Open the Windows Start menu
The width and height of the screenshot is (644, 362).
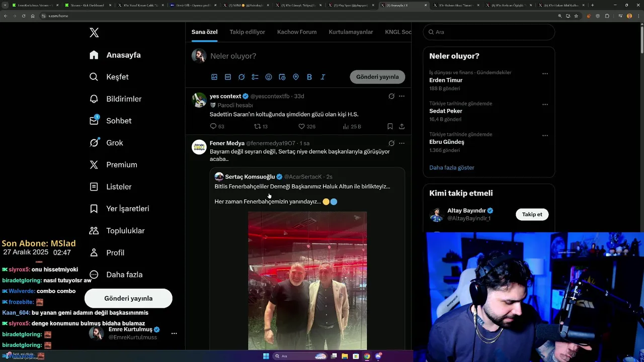[x=266, y=356]
